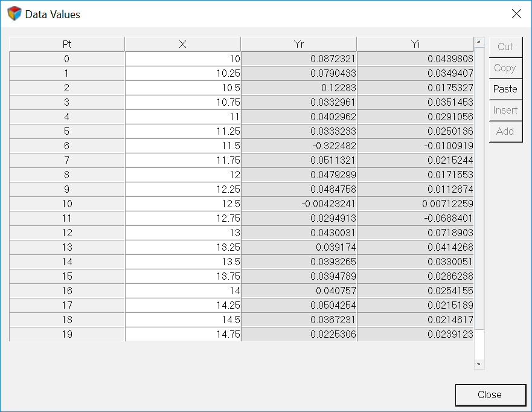Select the Yr column header
Image resolution: width=532 pixels, height=412 pixels.
pyautogui.click(x=299, y=44)
